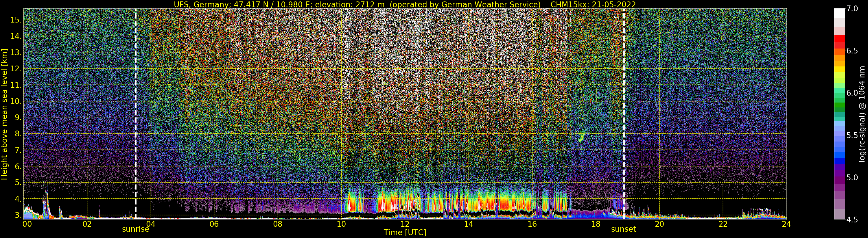The image size is (868, 238).
Task: Click the 'sunrise' label below the axis
Action: pos(135,229)
